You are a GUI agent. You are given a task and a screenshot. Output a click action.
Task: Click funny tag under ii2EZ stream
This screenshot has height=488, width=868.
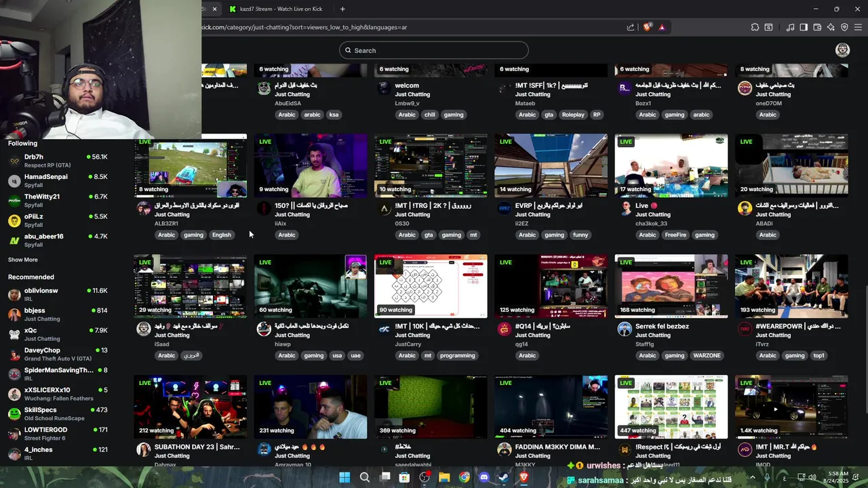click(x=580, y=235)
